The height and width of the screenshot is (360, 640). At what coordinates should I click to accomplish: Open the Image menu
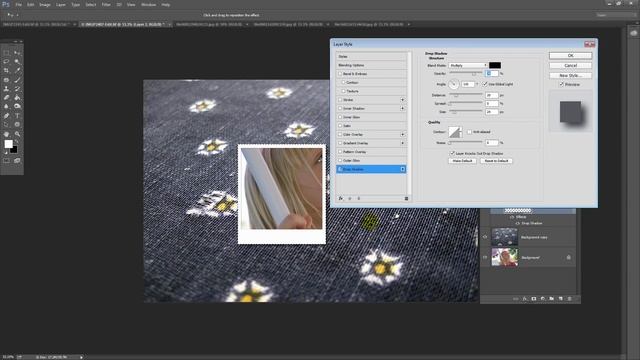tap(45, 5)
